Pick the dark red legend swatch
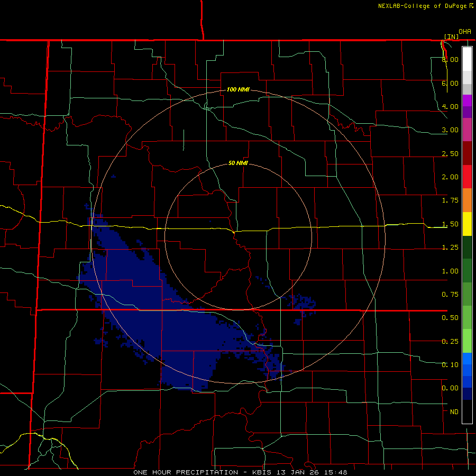 467,153
